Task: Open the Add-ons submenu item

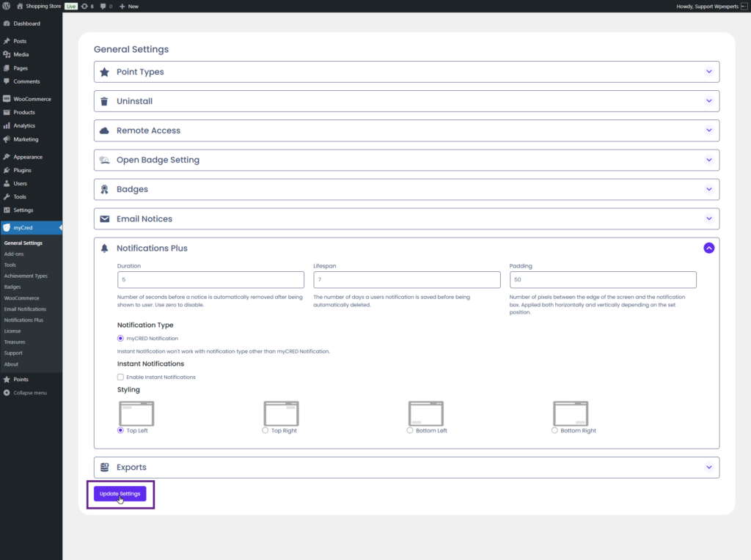Action: click(15, 254)
